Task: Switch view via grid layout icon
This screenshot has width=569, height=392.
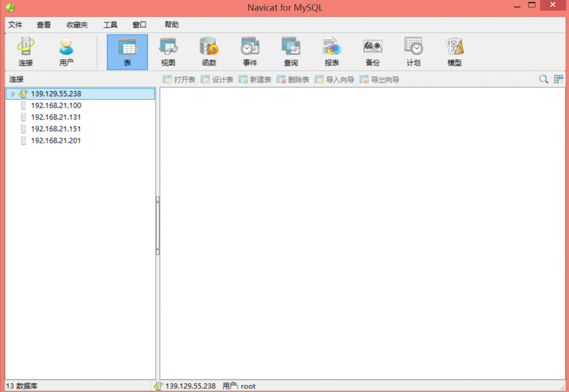Action: pos(558,79)
